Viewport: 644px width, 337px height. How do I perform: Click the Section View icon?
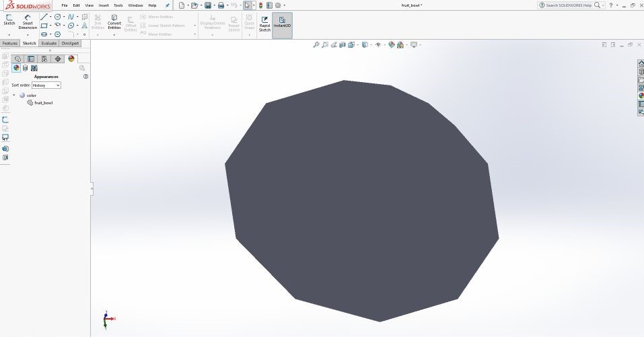[x=343, y=45]
